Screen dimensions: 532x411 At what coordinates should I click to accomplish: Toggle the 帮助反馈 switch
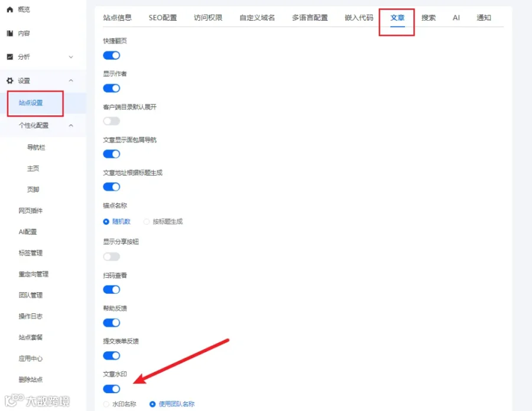(112, 322)
